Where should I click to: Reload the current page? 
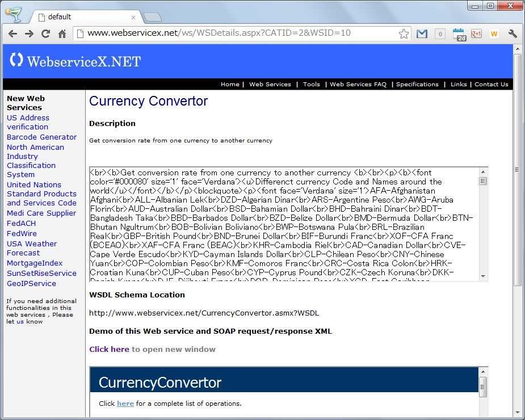click(x=45, y=33)
